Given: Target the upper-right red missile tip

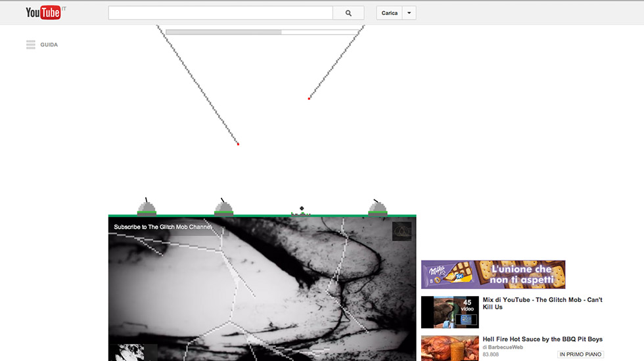Looking at the screenshot, I should click(x=309, y=98).
